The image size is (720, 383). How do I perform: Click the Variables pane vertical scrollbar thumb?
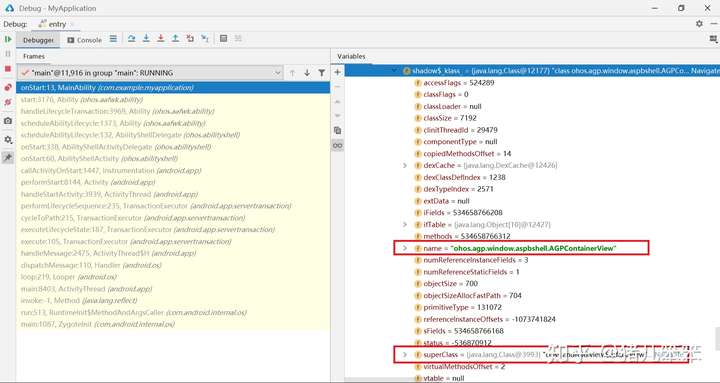click(717, 339)
